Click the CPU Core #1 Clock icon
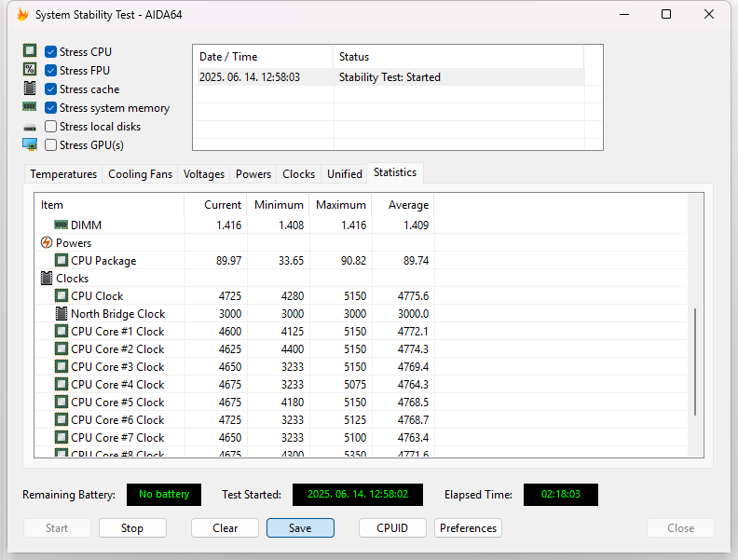Viewport: 738px width, 560px height. [61, 331]
